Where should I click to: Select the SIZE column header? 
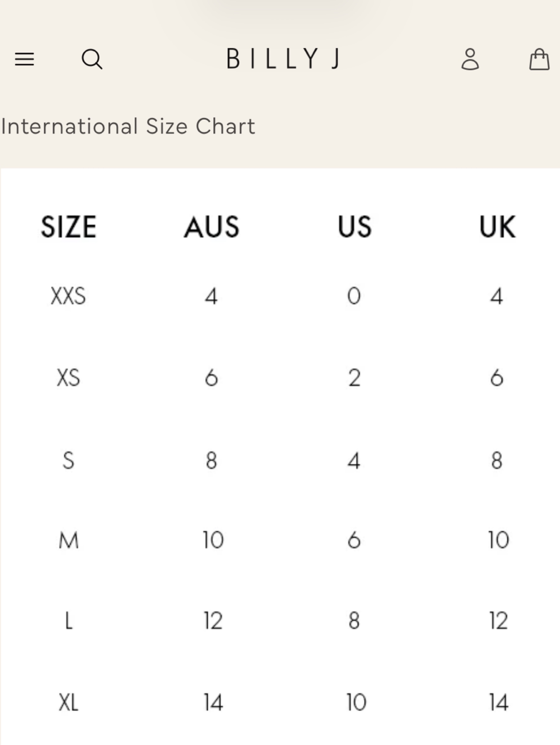click(x=69, y=227)
